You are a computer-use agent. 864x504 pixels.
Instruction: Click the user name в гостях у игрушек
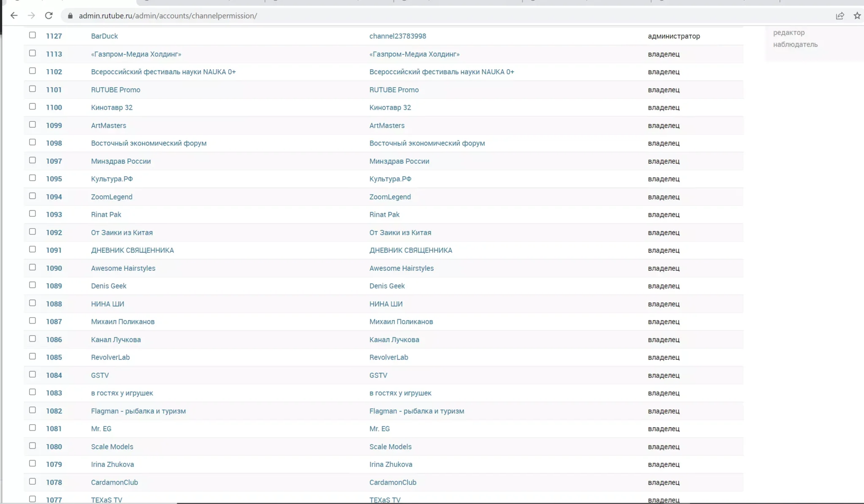(122, 393)
